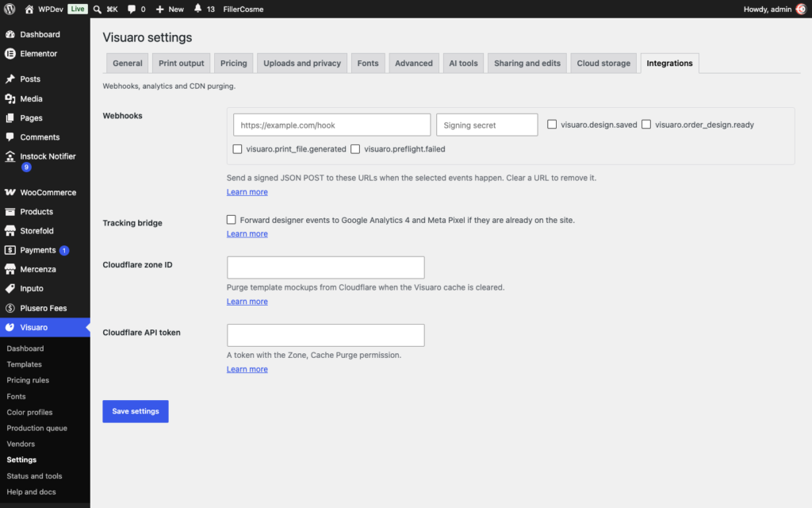Click the Payments dollar icon
Image resolution: width=812 pixels, height=508 pixels.
click(x=10, y=250)
